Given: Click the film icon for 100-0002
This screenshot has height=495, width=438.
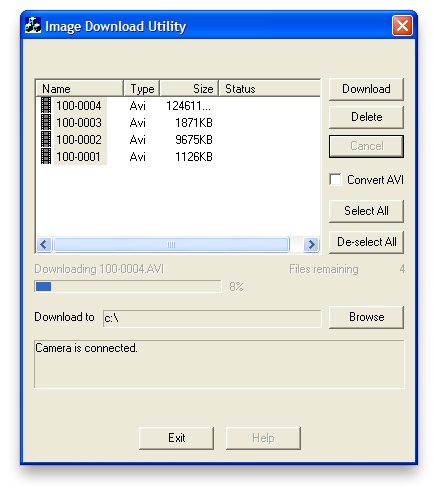Looking at the screenshot, I should (x=46, y=139).
